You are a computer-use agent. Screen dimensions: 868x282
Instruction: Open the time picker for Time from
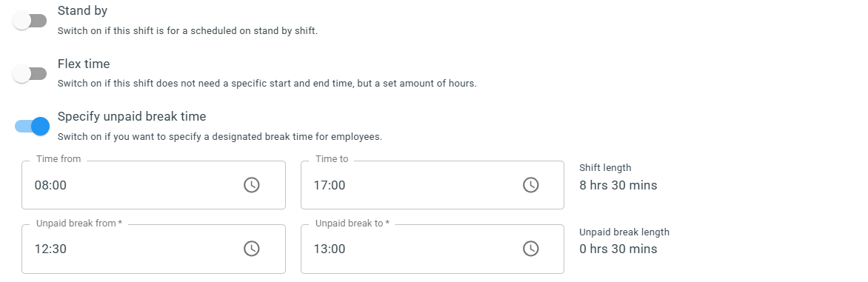[251, 185]
